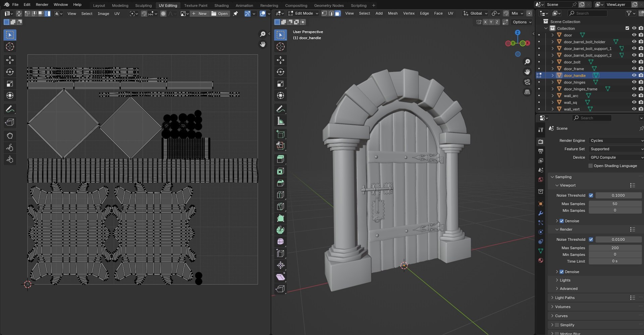Select the Loop Cut tool in 3D viewport

click(x=280, y=195)
